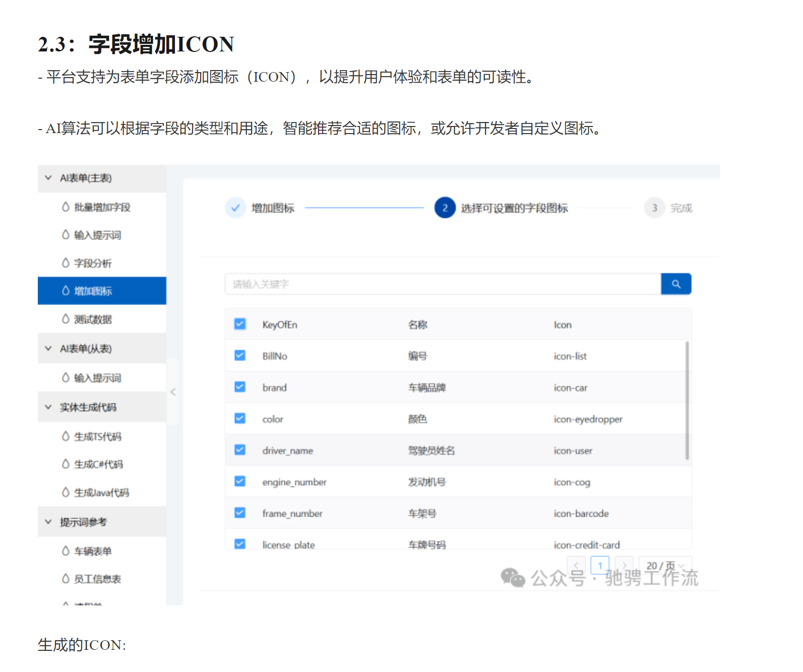Uncheck the engine_number row checkbox
The image size is (803, 672).
(x=240, y=481)
